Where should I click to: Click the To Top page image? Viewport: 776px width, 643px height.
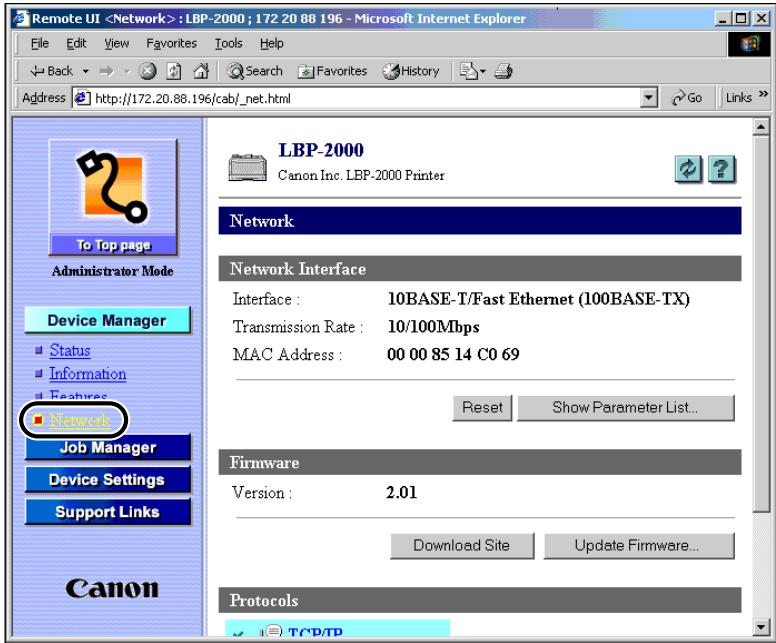pyautogui.click(x=113, y=197)
